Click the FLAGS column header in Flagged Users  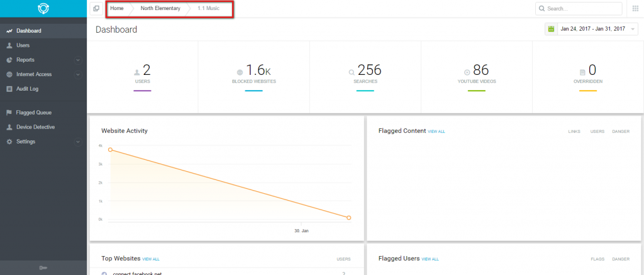(597, 259)
